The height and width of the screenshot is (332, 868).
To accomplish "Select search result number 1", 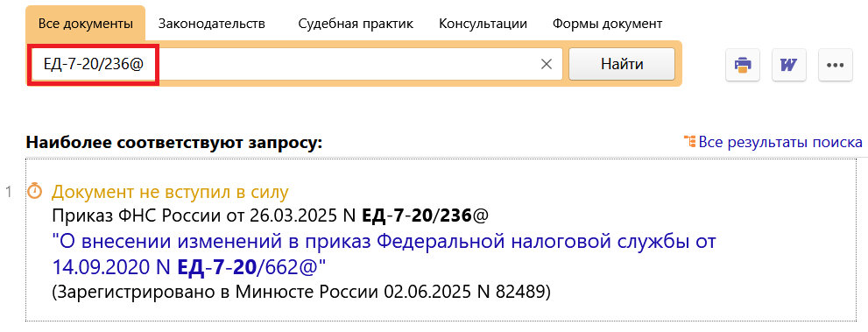I will (x=8, y=192).
